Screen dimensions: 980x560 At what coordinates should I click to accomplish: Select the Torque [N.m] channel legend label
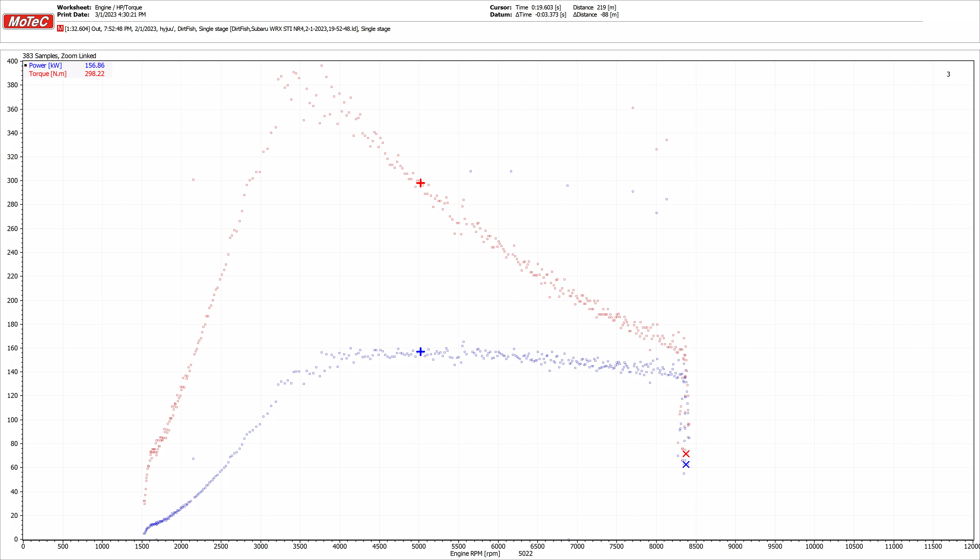48,74
